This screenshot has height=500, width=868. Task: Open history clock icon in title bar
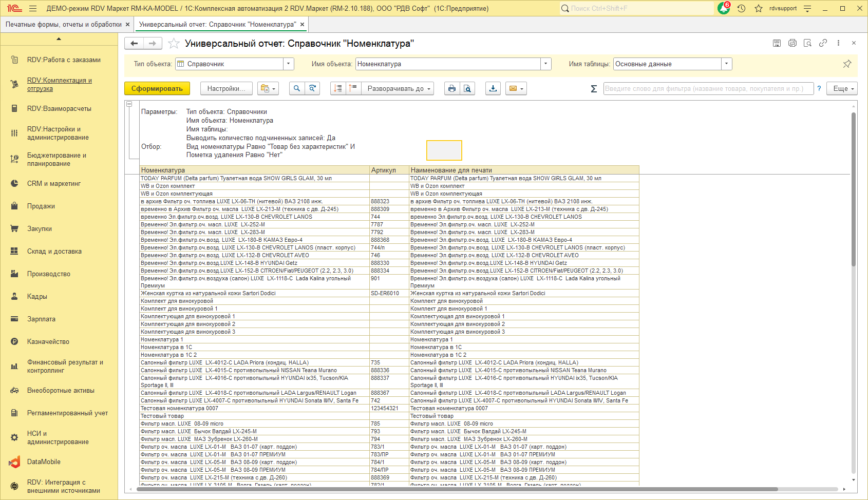(741, 8)
